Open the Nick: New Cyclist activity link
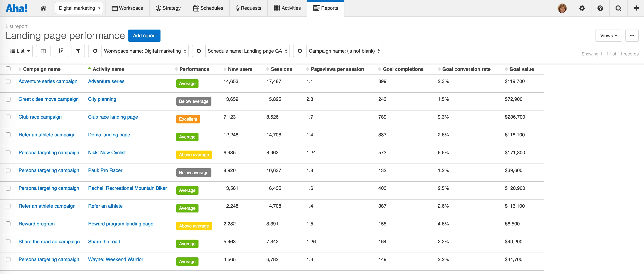Screen dimensions: 644x274 click(107, 152)
